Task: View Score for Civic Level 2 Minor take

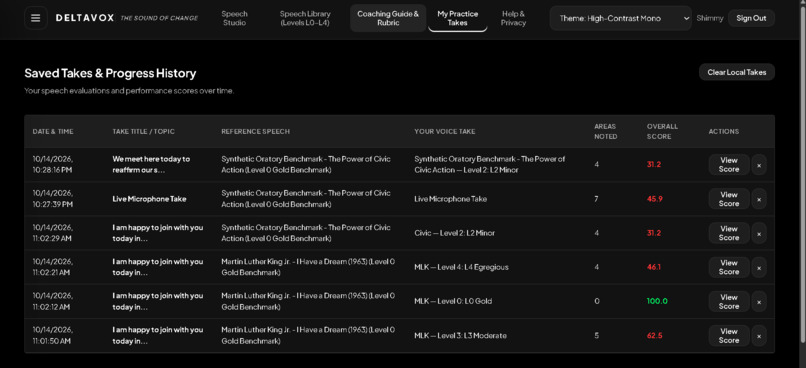Action: pos(729,233)
